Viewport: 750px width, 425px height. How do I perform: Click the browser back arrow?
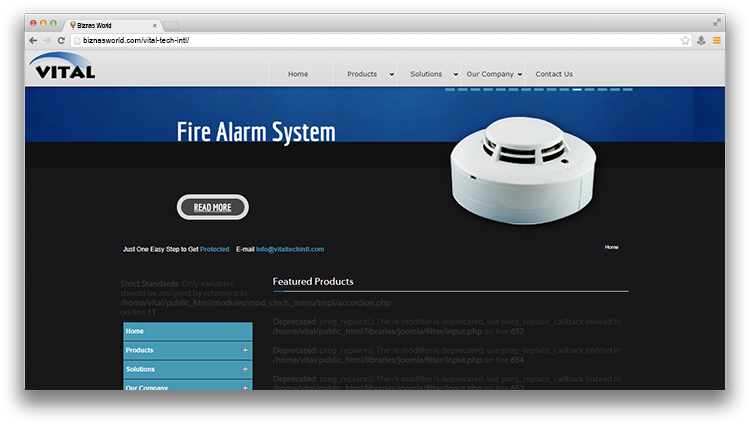point(33,40)
